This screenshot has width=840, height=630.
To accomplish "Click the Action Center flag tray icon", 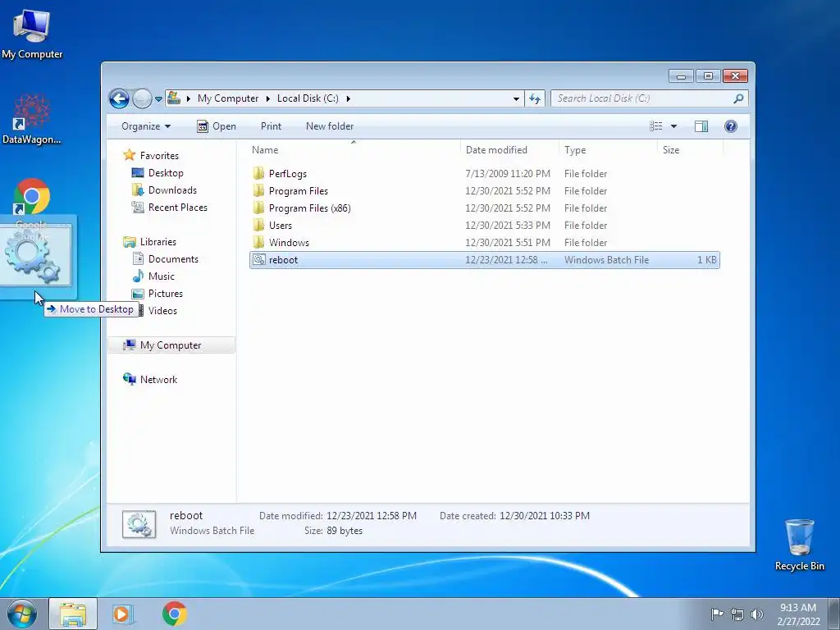I will pyautogui.click(x=717, y=614).
